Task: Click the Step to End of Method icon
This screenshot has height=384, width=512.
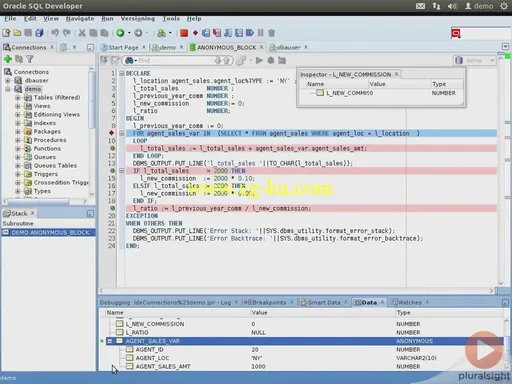Action: click(239, 33)
